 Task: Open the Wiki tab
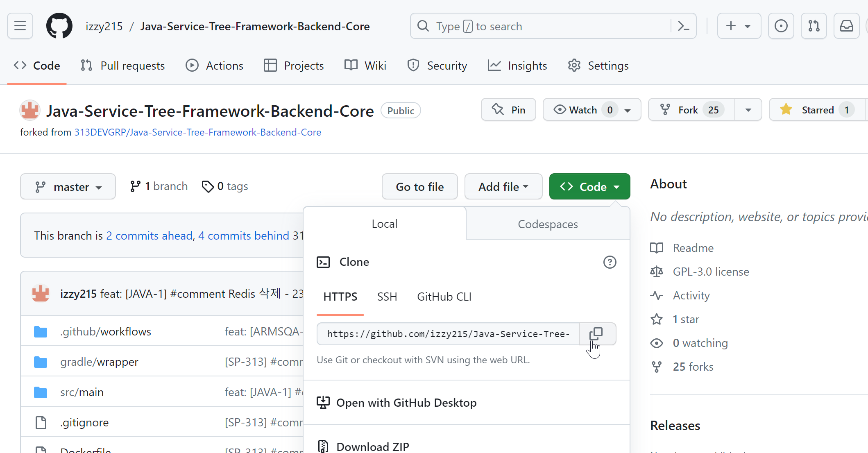tap(365, 66)
